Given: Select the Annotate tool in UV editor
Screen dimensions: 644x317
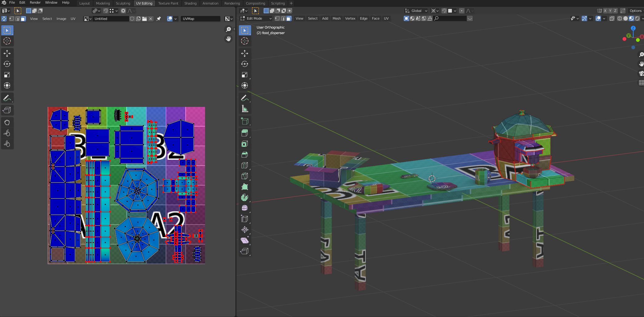Looking at the screenshot, I should [7, 98].
